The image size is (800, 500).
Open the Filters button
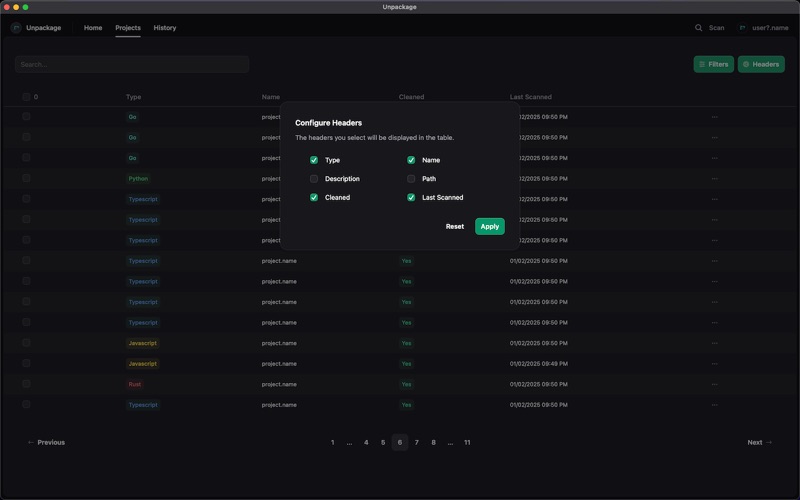click(713, 64)
